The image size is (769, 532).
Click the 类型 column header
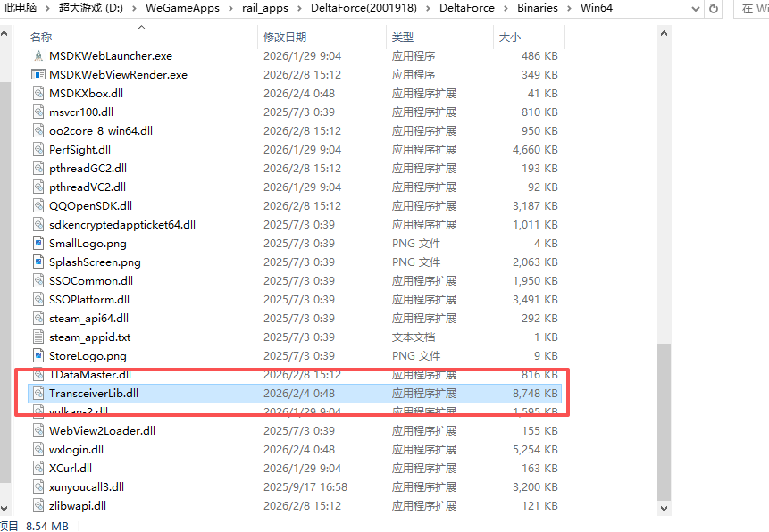[403, 37]
